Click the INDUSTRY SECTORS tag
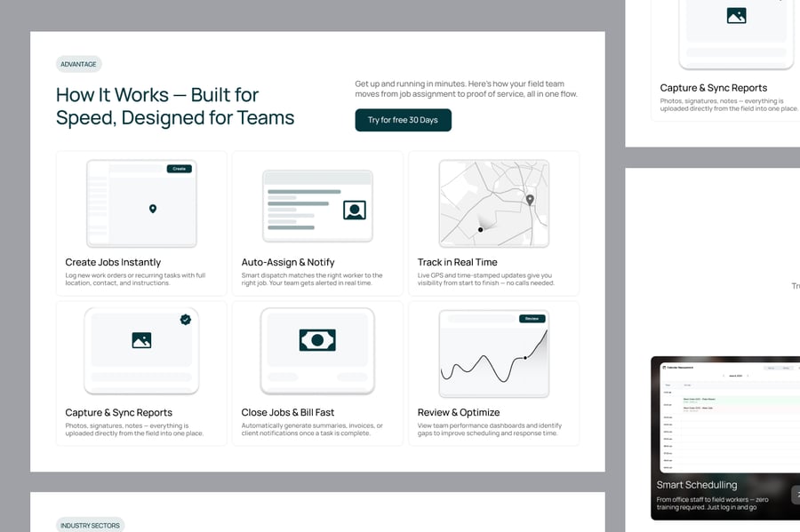 point(90,525)
